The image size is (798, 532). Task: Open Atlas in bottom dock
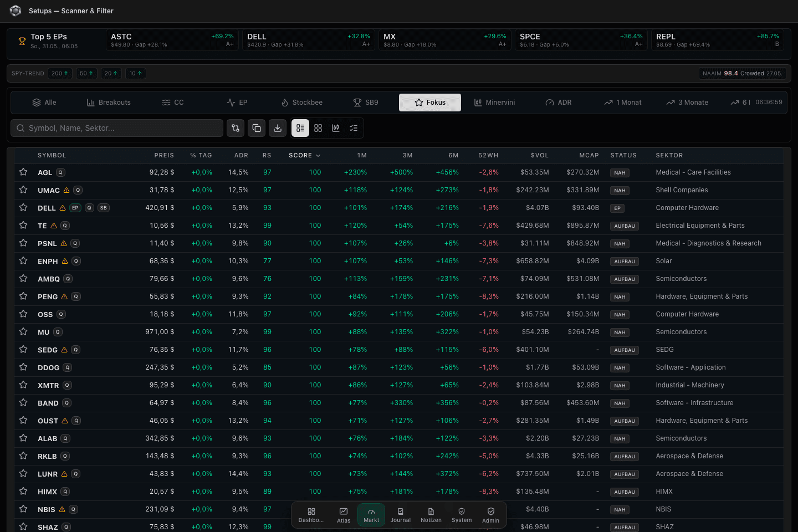click(344, 515)
